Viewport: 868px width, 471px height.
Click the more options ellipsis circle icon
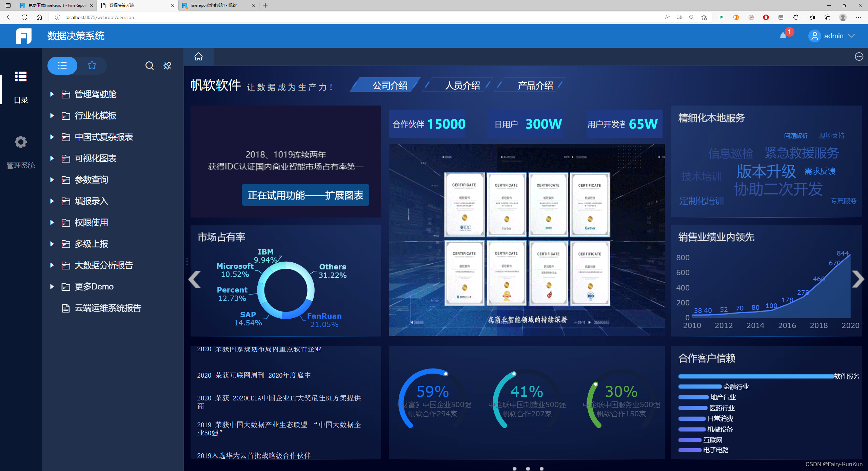tap(859, 57)
